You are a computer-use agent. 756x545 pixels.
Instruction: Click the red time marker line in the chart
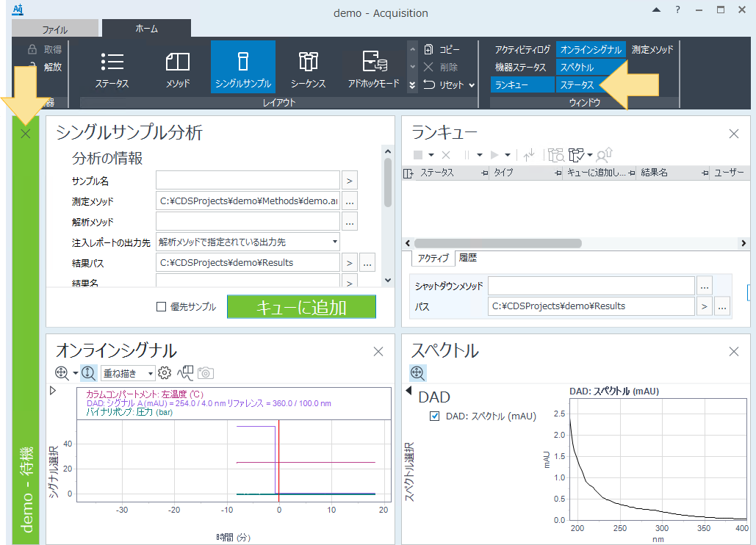(278, 461)
